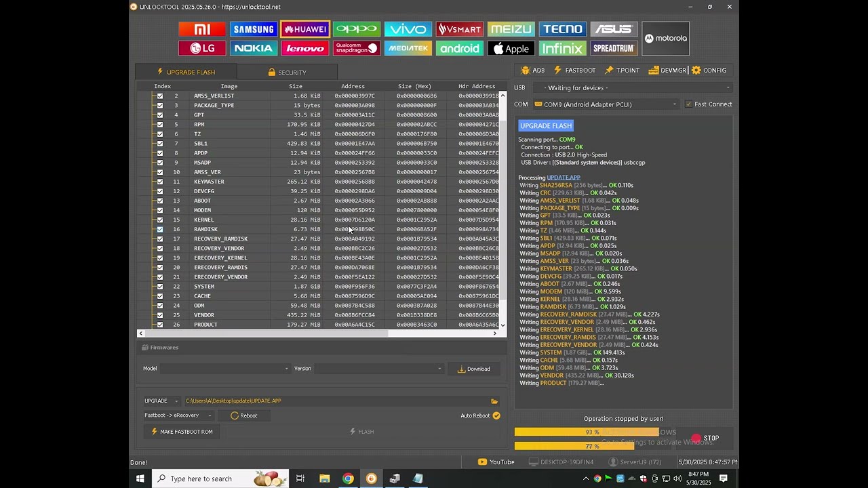868x488 pixels.
Task: Uncheck the SYSTEM partition checkbox
Action: coord(160,287)
